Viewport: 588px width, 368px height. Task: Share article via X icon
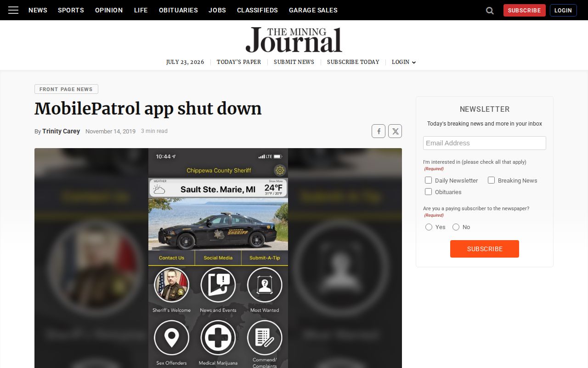[395, 131]
